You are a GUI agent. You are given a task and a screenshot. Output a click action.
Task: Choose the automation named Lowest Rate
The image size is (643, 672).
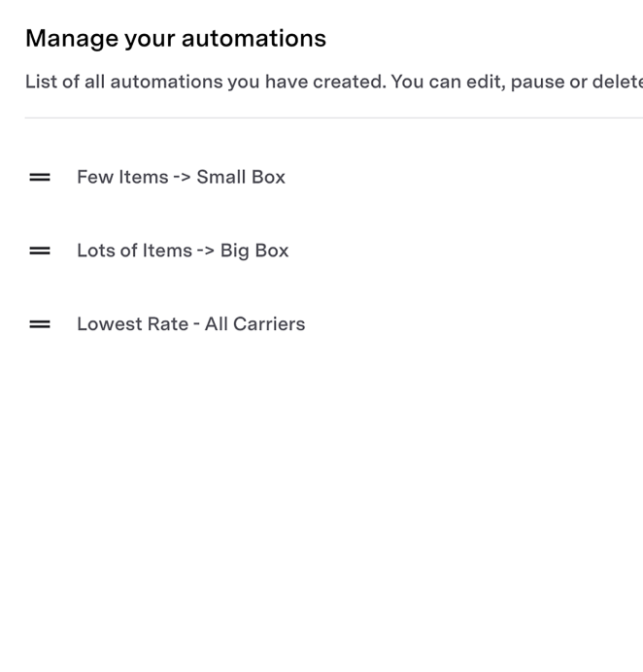point(190,324)
